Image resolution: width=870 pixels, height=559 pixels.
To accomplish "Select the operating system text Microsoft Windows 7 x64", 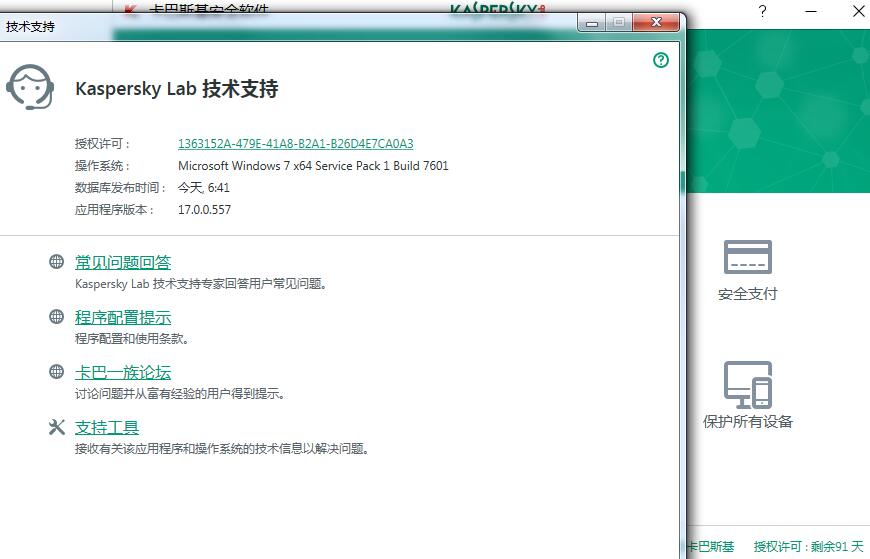I will tap(313, 165).
